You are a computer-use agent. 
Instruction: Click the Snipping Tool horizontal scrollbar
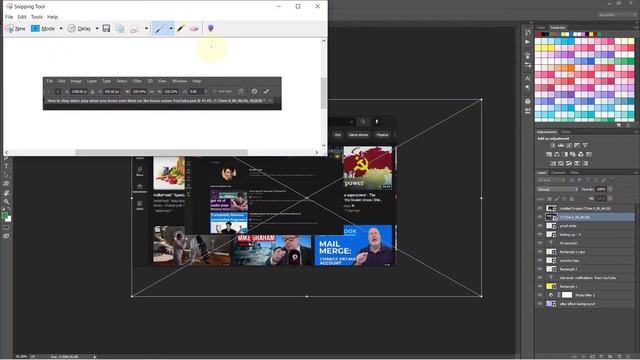162,152
